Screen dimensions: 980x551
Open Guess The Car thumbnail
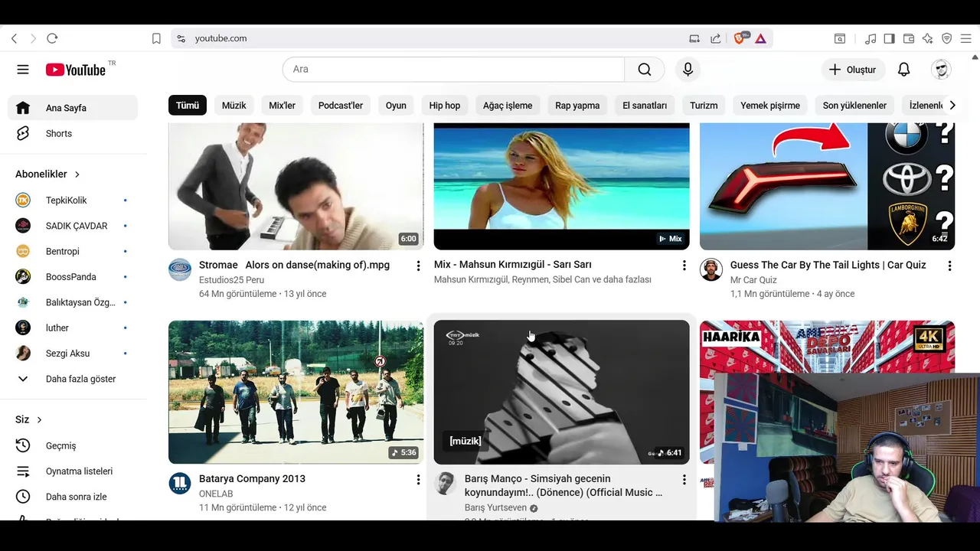coord(827,186)
